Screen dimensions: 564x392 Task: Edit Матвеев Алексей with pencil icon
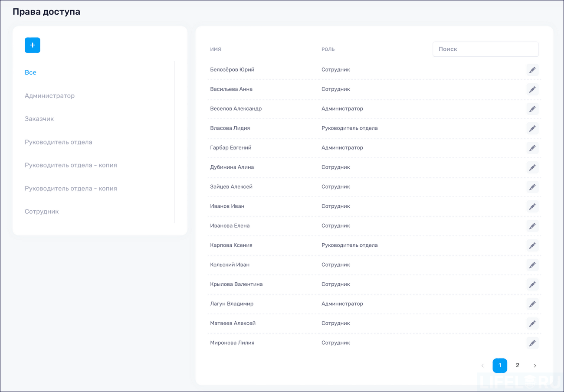coord(532,323)
